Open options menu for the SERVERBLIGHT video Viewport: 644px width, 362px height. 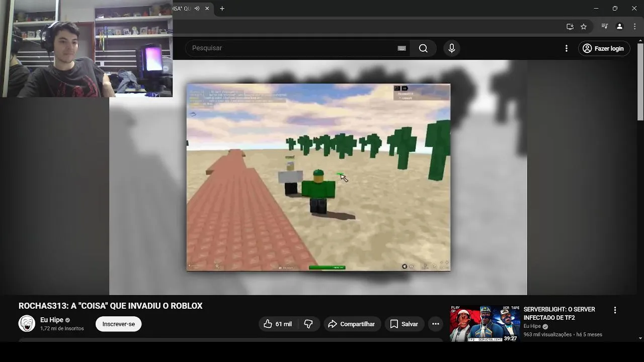click(x=615, y=310)
